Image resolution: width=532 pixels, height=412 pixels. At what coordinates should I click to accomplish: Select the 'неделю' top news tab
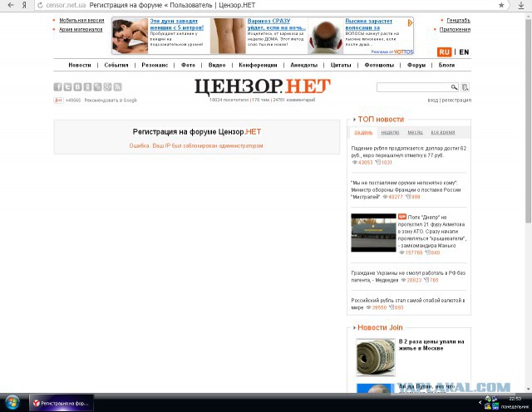tap(390, 132)
